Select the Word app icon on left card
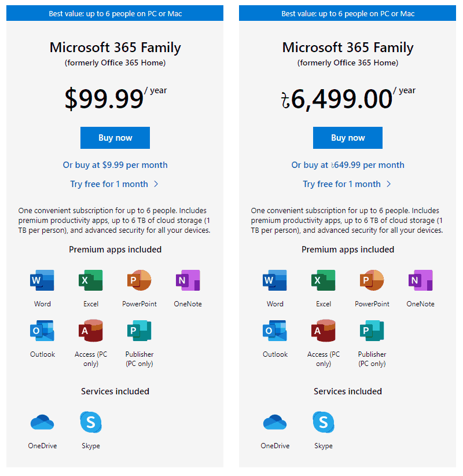 (42, 280)
